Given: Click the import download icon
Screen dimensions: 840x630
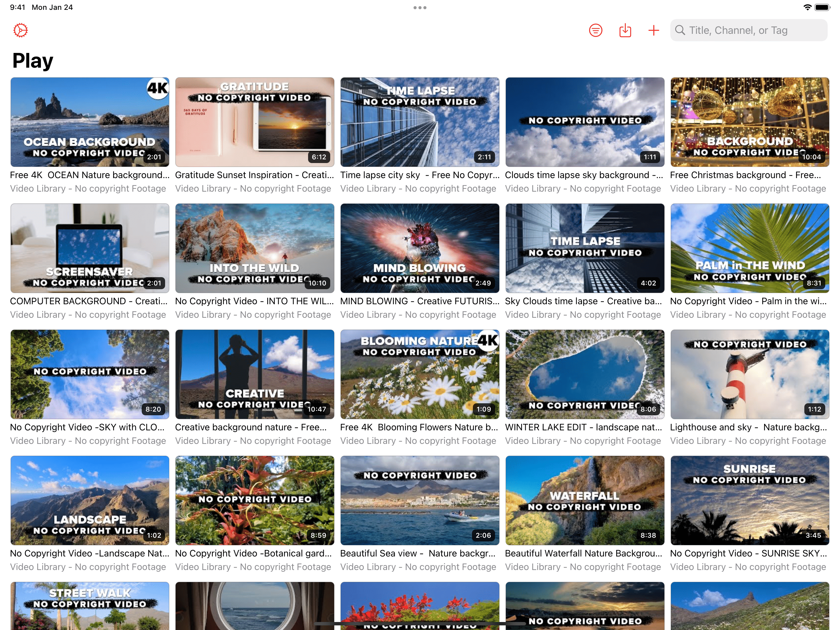Looking at the screenshot, I should 625,30.
